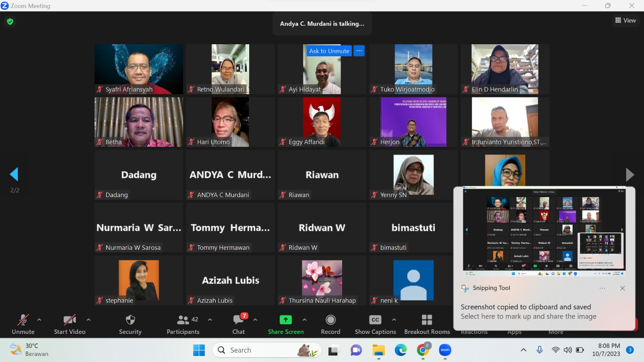Show Captions CC icon
644x362 pixels.
coord(375,320)
